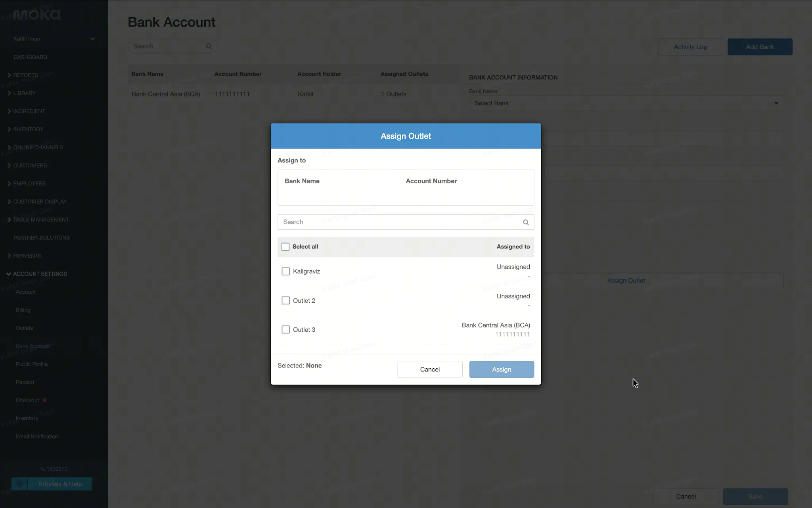Click Cancel in the Assign Outlet dialog
The image size is (812, 508).
click(x=430, y=369)
